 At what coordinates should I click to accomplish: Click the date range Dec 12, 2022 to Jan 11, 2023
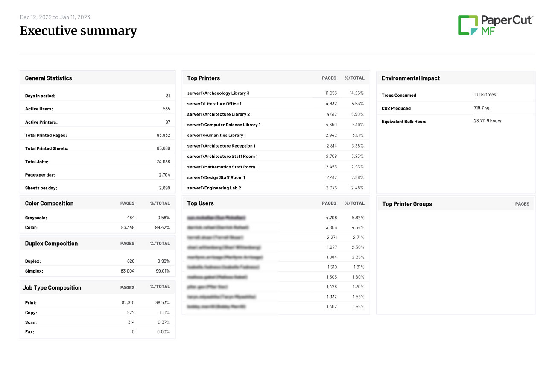tap(56, 17)
